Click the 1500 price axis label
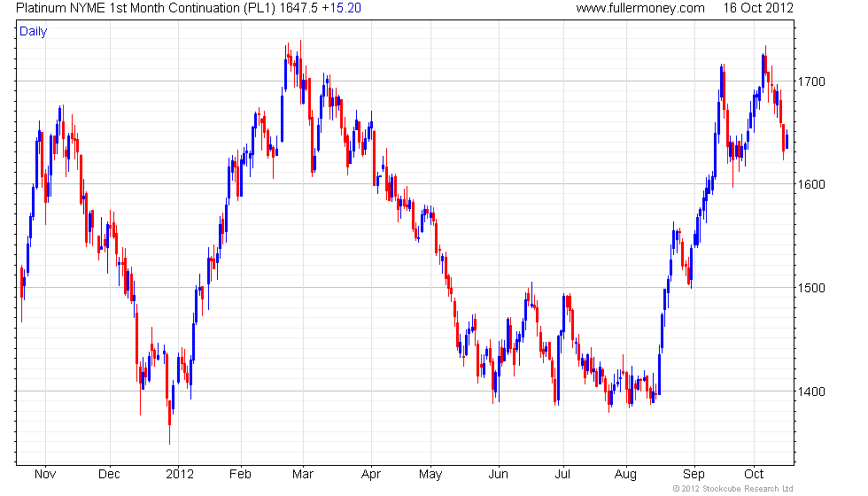This screenshot has width=868, height=496. point(811,288)
